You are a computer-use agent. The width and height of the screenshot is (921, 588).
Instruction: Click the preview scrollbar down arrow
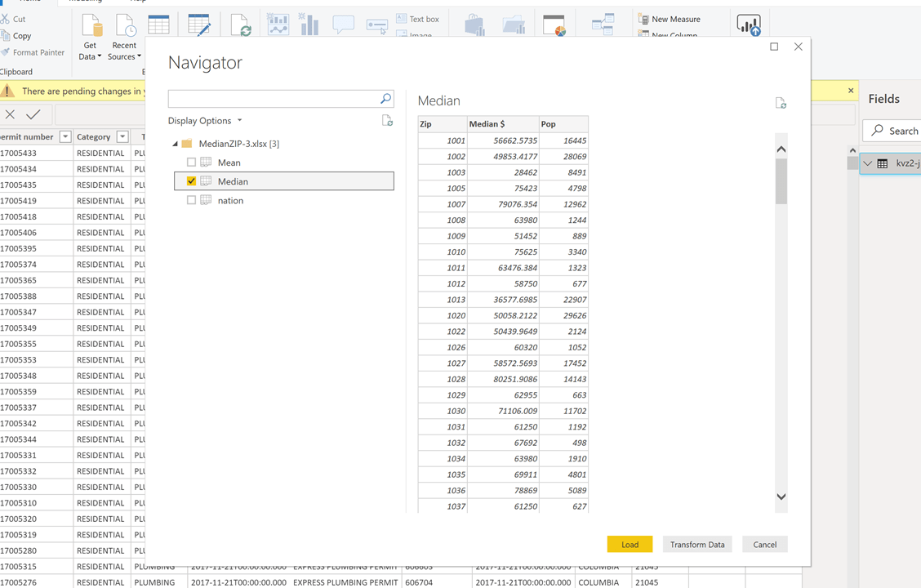pyautogui.click(x=781, y=497)
